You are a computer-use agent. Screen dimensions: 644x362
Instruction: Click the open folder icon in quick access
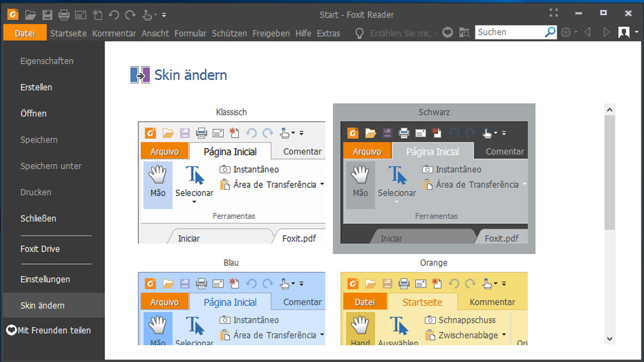click(x=30, y=15)
